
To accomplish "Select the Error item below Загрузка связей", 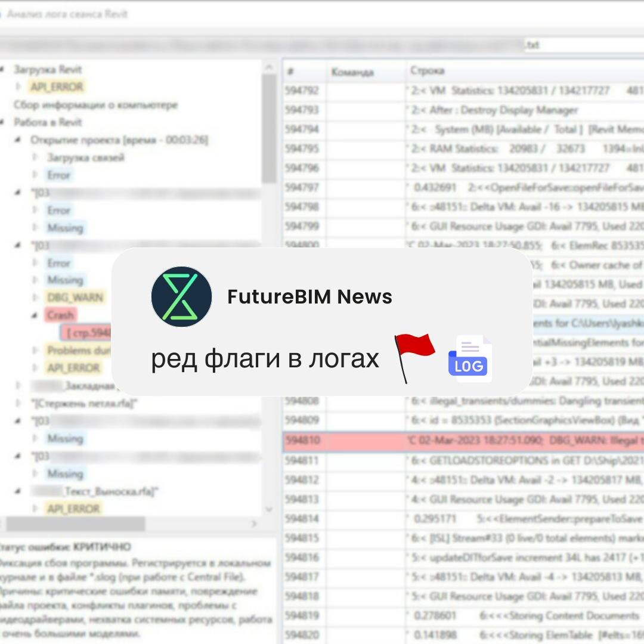I will tap(58, 175).
